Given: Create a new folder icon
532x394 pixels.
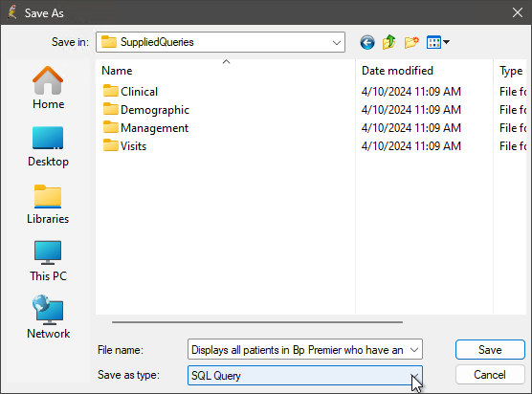Looking at the screenshot, I should (411, 42).
